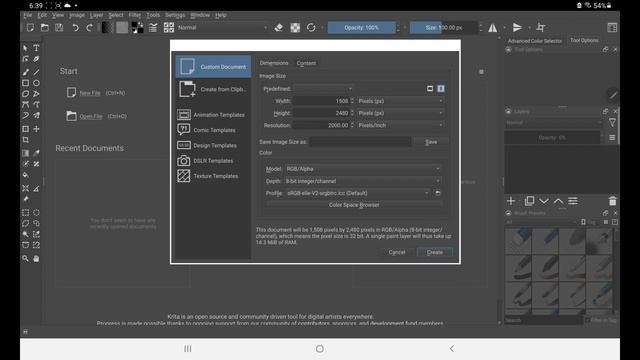Click the horizontal mirror tool icon
Viewport: 640px width, 360px height.
tap(493, 28)
